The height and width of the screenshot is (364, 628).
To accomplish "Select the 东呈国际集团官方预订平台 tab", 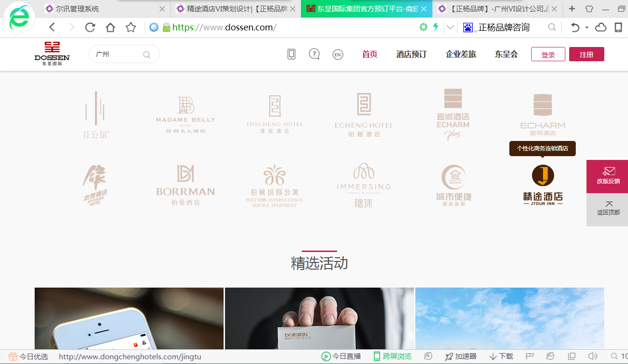I will 366,9.
